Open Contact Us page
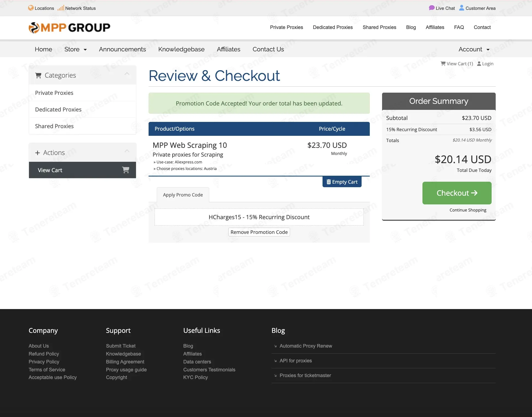Viewport: 532px width, 417px height. (x=268, y=49)
